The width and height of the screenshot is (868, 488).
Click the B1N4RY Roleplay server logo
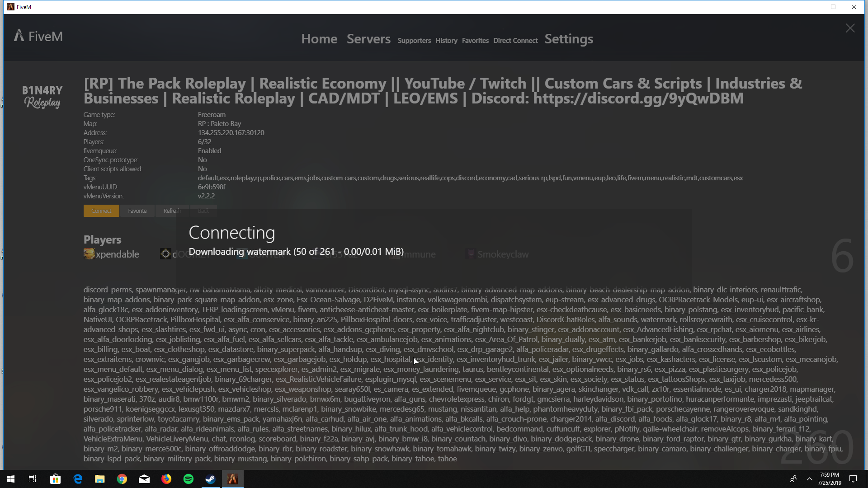(42, 97)
